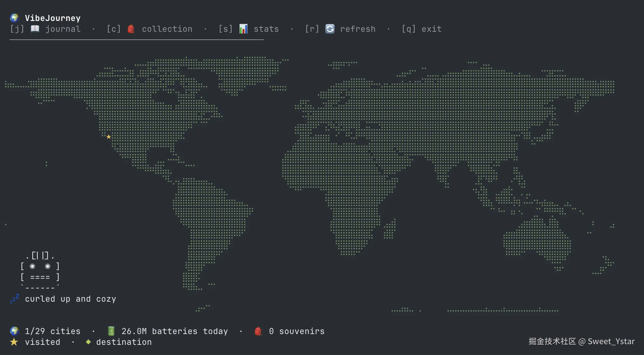The width and height of the screenshot is (644, 355).
Task: Open the collection menu item
Action: 167,29
